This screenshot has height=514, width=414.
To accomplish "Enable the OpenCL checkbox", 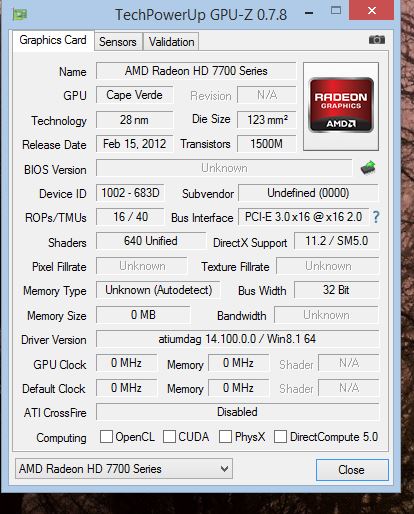I will pyautogui.click(x=106, y=436).
